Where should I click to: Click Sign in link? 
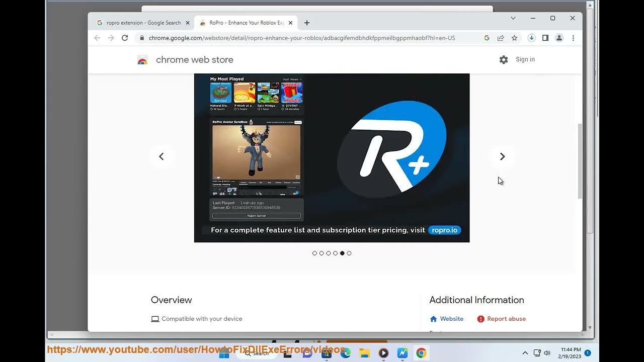coord(525,59)
